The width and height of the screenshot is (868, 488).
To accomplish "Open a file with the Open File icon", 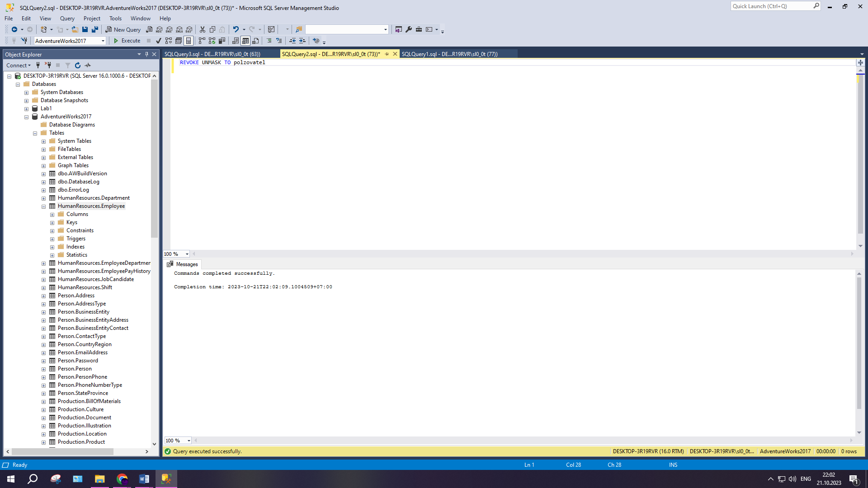I will click(75, 29).
